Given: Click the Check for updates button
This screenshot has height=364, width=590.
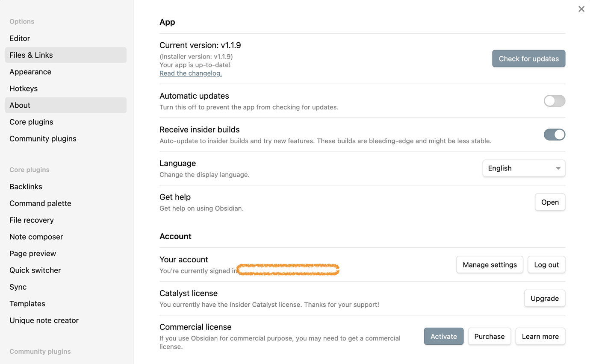Looking at the screenshot, I should tap(528, 59).
